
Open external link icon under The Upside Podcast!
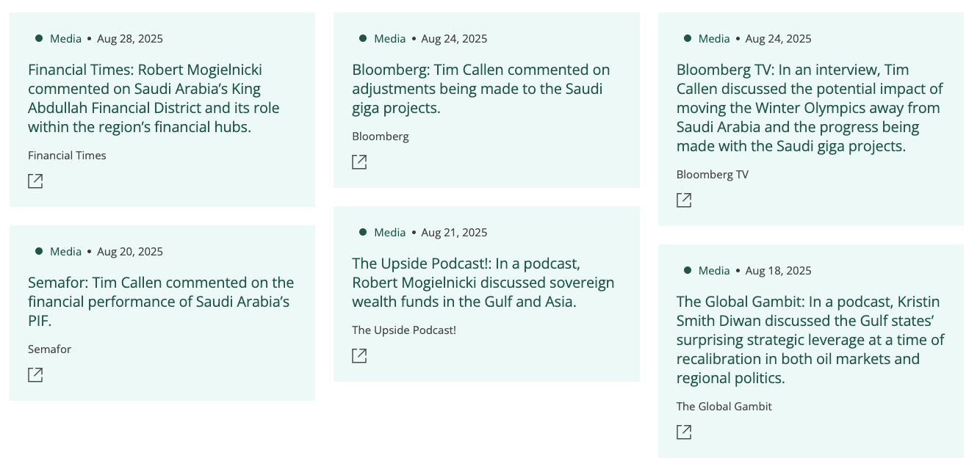(x=359, y=356)
